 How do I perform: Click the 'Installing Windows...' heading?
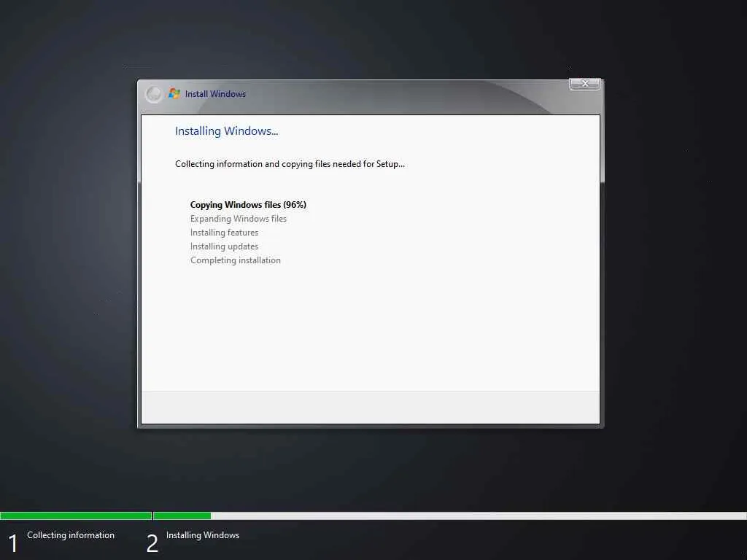[x=226, y=131]
